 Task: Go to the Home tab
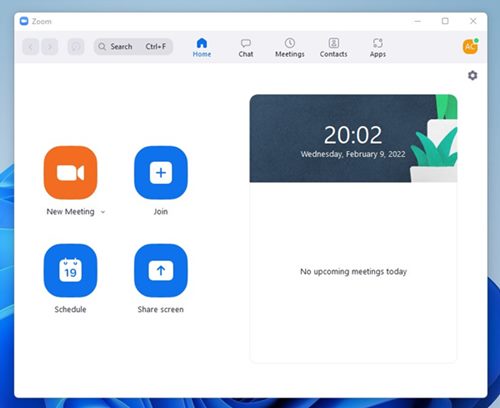click(202, 48)
